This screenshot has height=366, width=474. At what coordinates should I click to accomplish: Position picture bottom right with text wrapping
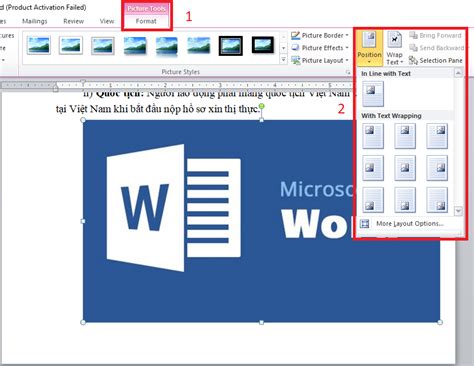point(437,200)
